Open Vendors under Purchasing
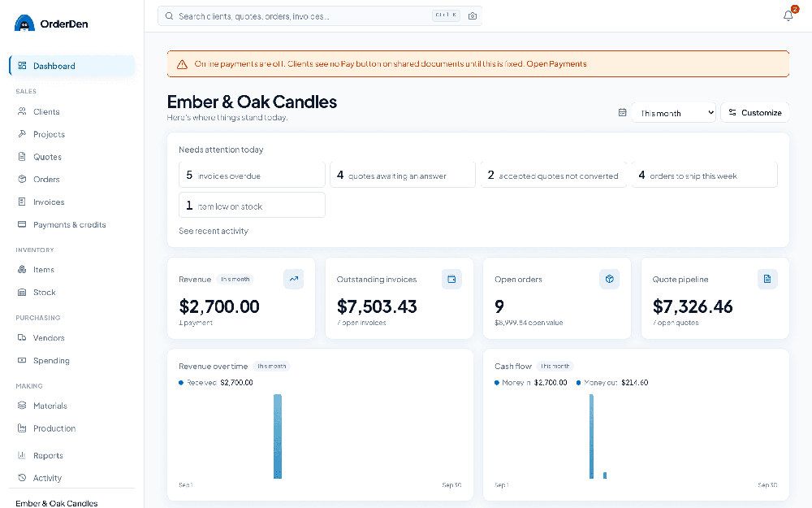The width and height of the screenshot is (812, 508). pos(72,337)
